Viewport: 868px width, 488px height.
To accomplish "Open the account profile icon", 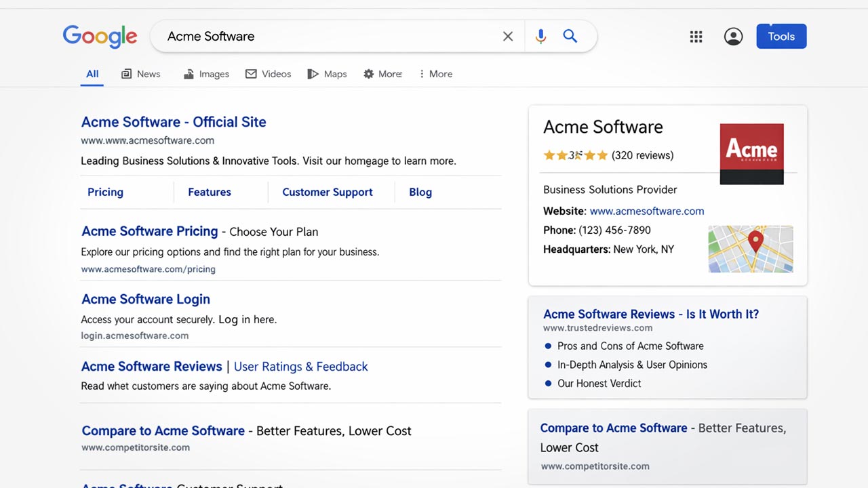I will pyautogui.click(x=733, y=37).
